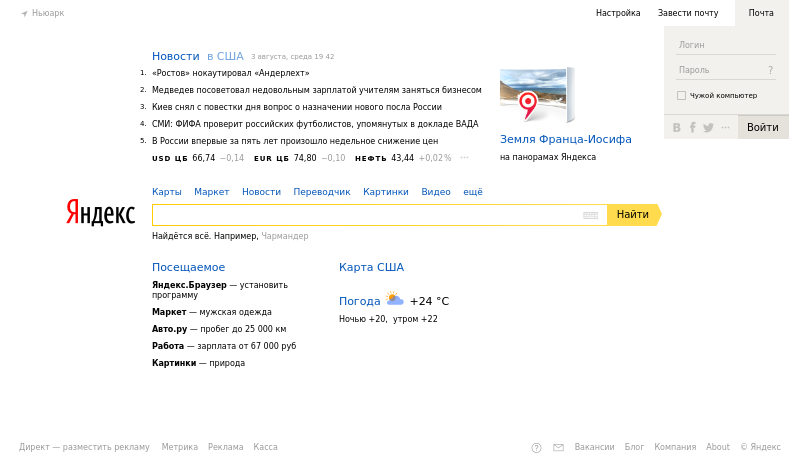The width and height of the screenshot is (800, 456).
Task: Open the Новости news heading
Action: 176,56
